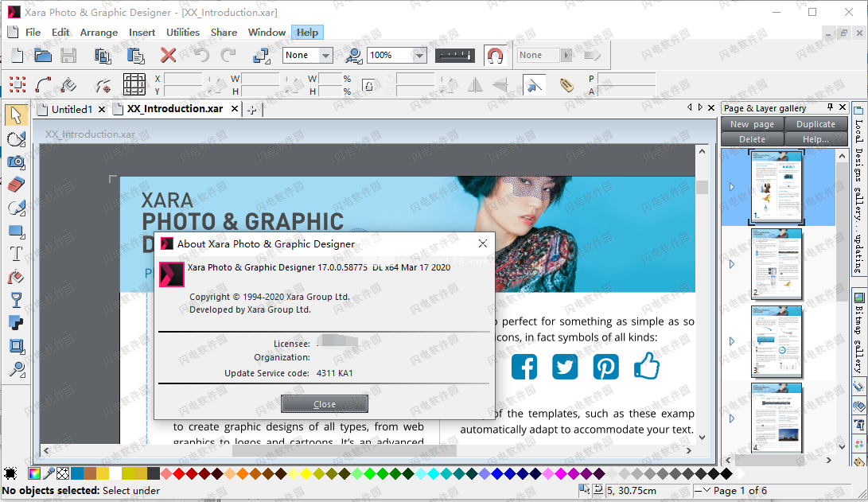The height and width of the screenshot is (502, 868).
Task: Toggle the lock aspect ratio icon
Action: 368,85
